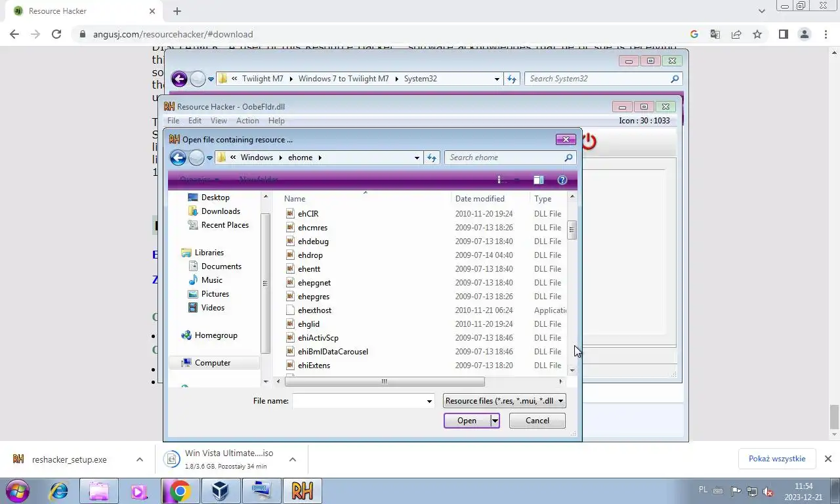Click the file list vertical scrollbar thumb
The height and width of the screenshot is (504, 840).
pos(572,230)
